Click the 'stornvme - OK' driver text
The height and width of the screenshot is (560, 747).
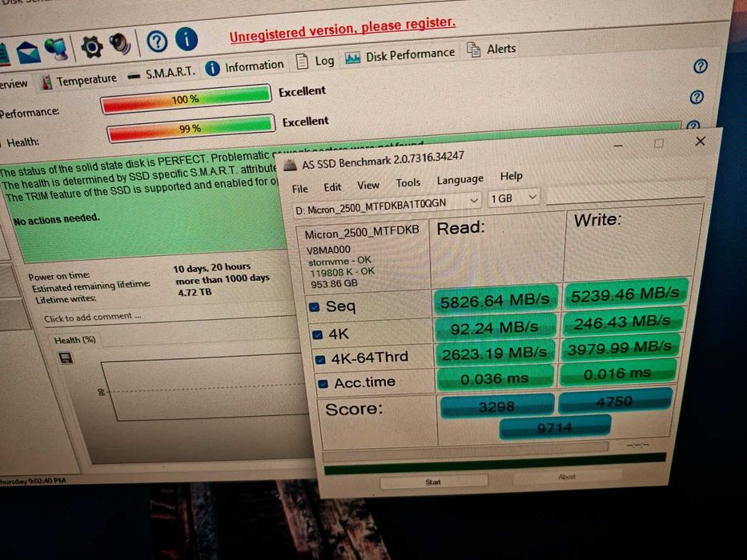339,261
